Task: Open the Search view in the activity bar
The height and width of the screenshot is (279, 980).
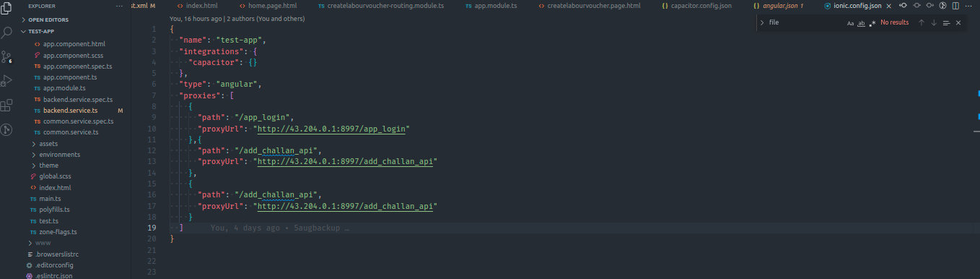Action: pos(6,33)
